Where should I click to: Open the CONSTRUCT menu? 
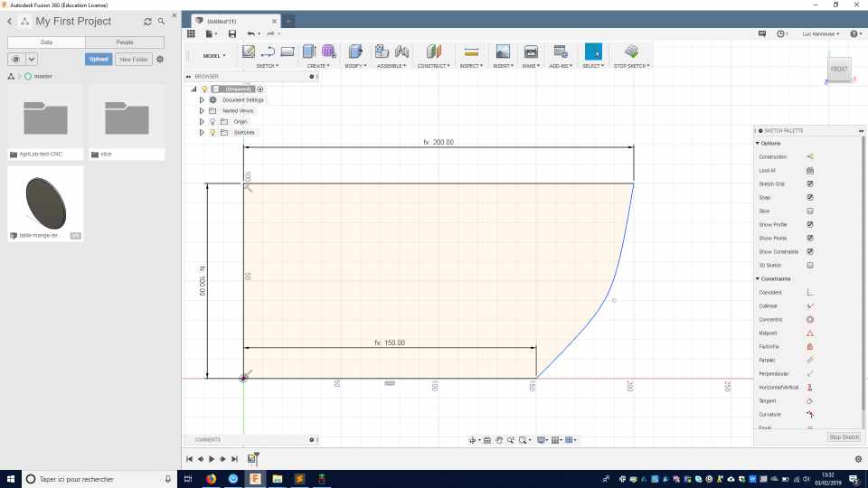(433, 66)
